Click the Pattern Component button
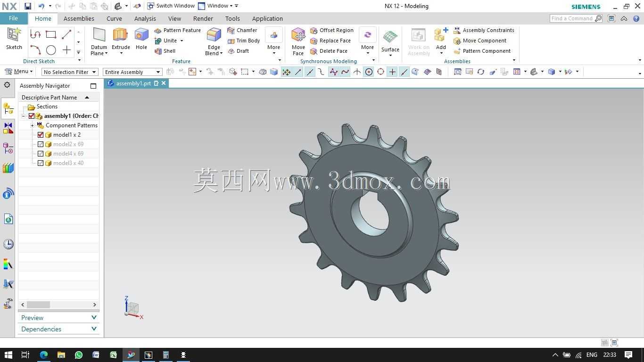Viewport: 644px width, 362px height. pos(482,51)
